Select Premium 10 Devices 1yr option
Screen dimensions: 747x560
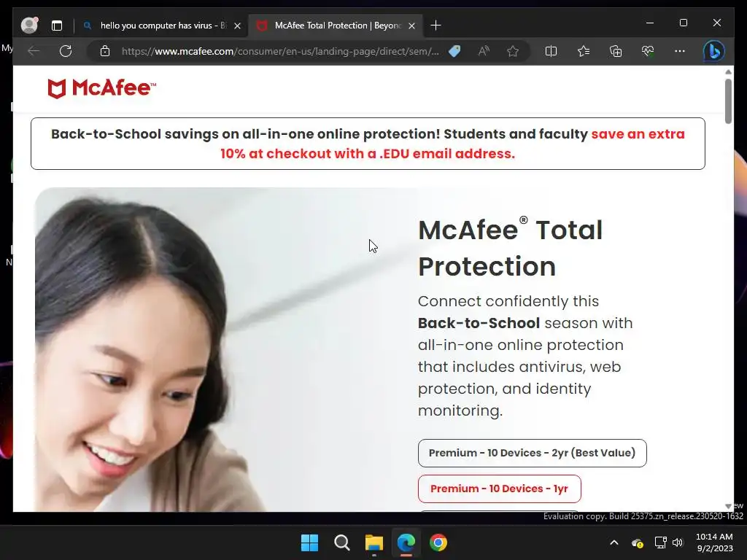tap(499, 489)
